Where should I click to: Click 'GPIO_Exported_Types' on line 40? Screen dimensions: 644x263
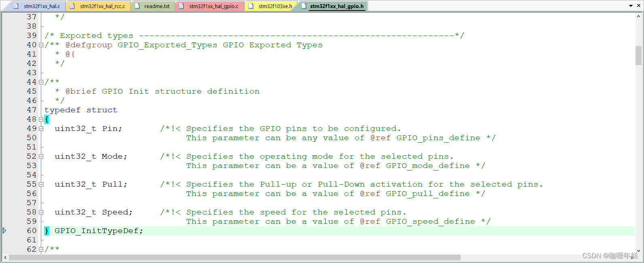pyautogui.click(x=167, y=45)
